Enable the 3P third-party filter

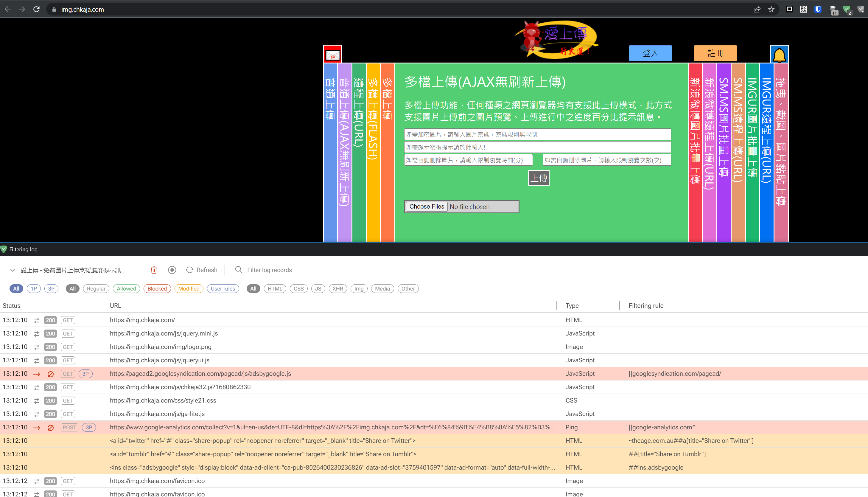pos(51,288)
